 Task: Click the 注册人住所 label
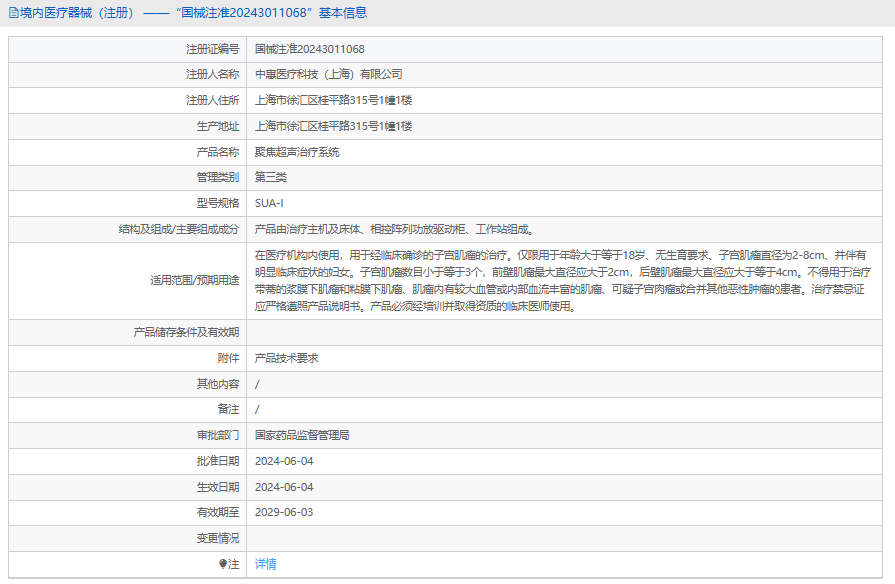click(x=212, y=100)
